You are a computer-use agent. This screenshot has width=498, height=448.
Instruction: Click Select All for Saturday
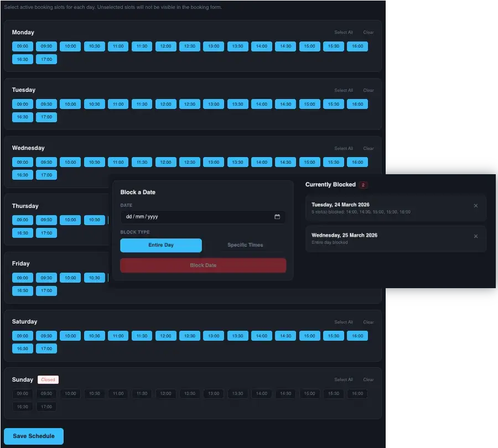pos(343,322)
